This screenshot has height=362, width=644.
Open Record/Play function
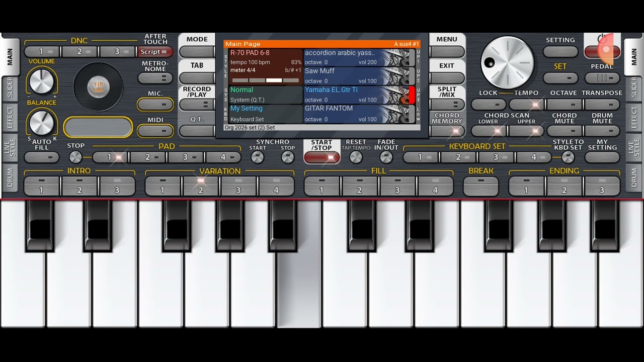197,105
